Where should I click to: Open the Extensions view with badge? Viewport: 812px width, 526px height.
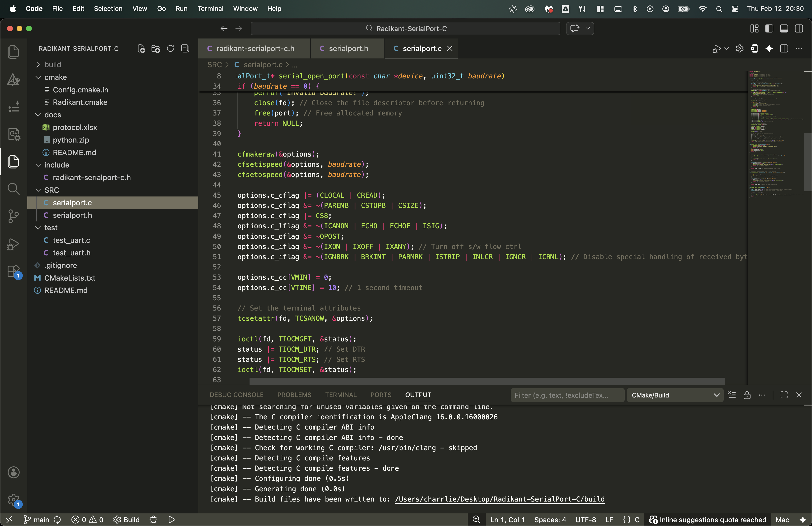(14, 272)
